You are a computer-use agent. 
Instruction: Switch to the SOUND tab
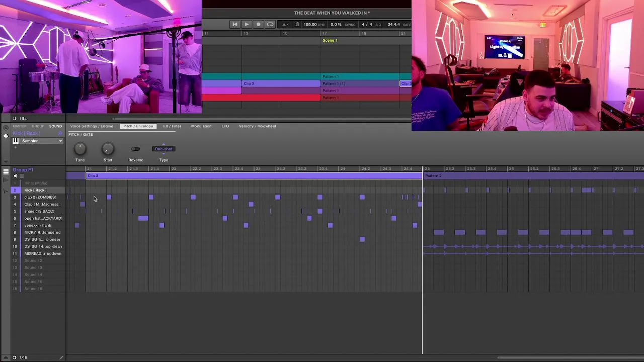point(55,126)
